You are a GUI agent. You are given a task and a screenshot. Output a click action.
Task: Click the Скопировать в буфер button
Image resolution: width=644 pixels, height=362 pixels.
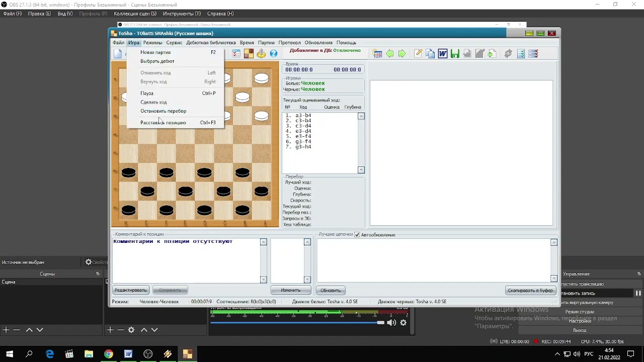(530, 290)
